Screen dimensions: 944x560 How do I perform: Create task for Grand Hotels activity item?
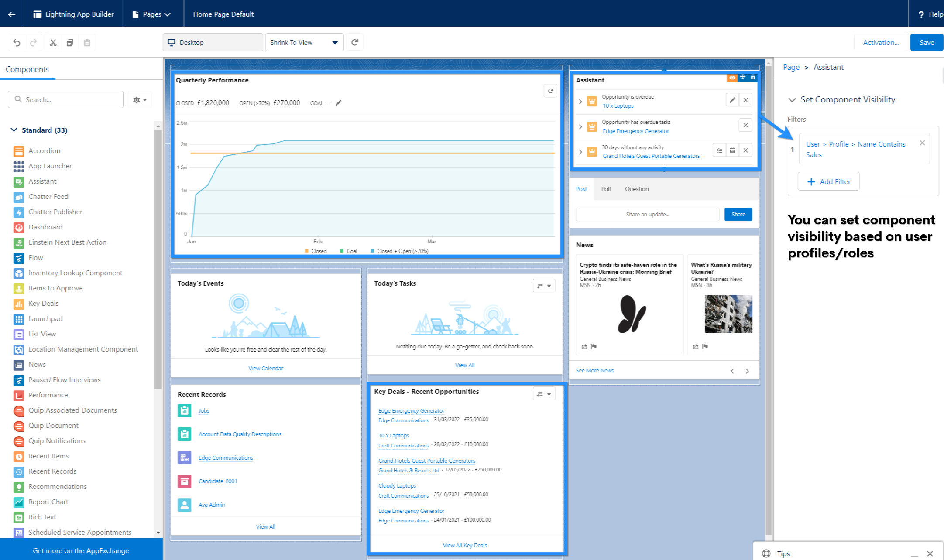[x=719, y=150]
